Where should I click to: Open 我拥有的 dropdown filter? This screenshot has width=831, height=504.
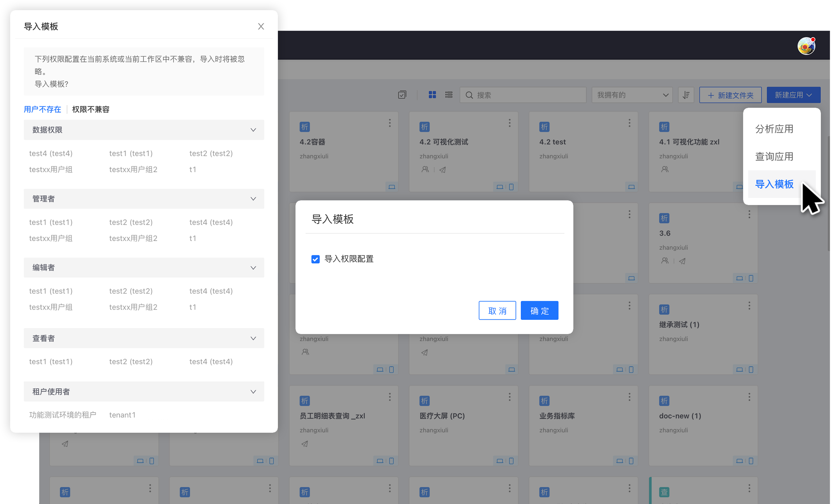[x=632, y=95]
